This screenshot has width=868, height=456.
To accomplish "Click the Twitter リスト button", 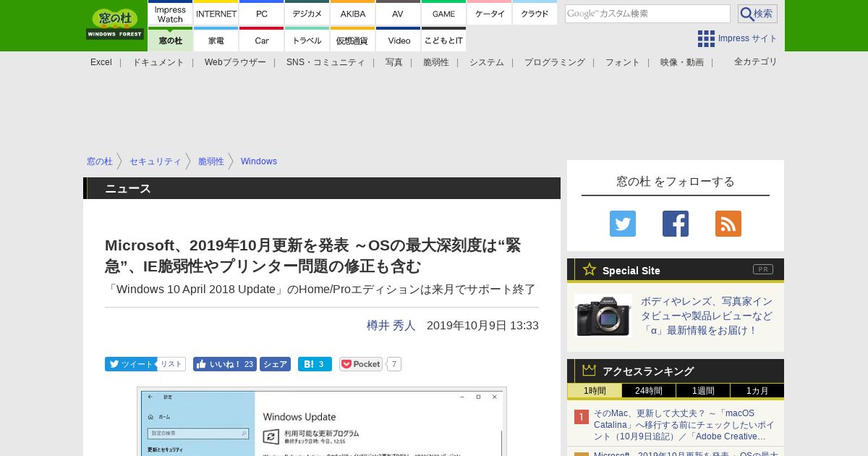I will click(171, 364).
